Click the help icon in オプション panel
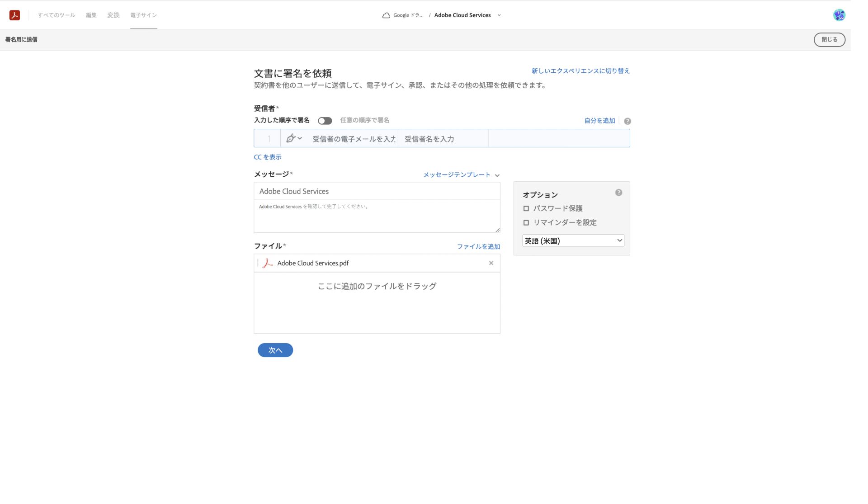The height and width of the screenshot is (504, 868). point(618,193)
